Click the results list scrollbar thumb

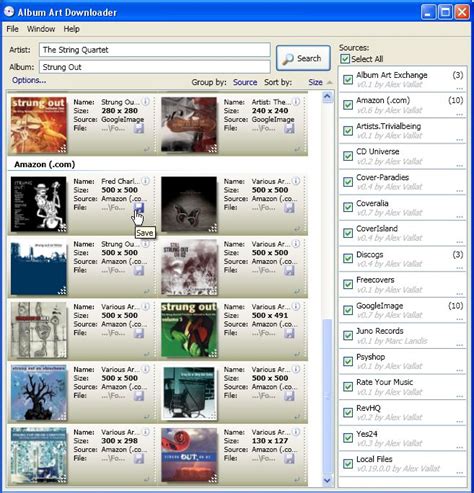click(328, 396)
